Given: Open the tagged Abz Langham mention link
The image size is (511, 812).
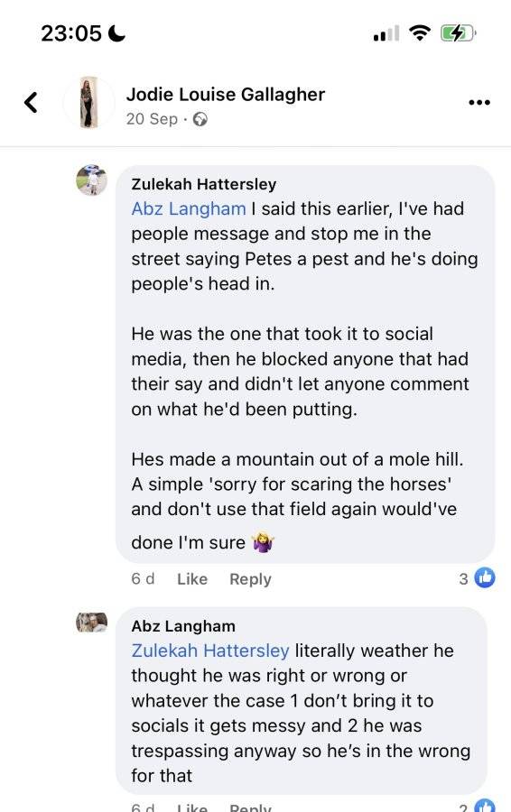Looking at the screenshot, I should pyautogui.click(x=189, y=208).
